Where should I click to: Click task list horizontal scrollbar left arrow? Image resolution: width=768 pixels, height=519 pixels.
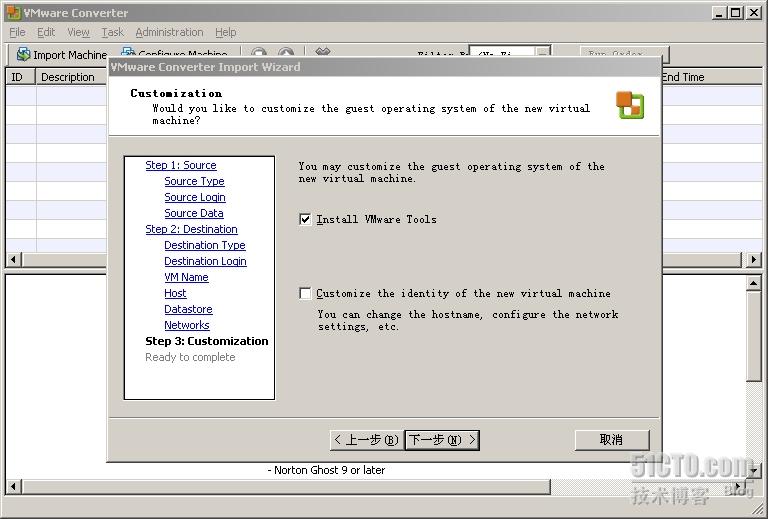pyautogui.click(x=14, y=260)
